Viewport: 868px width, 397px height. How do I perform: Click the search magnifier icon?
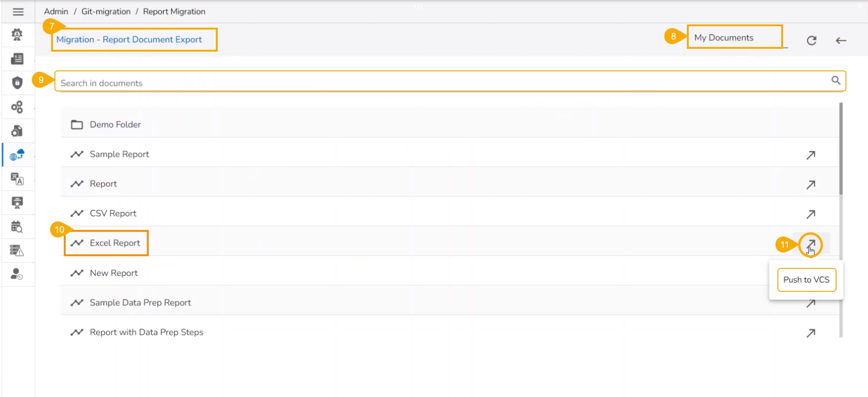point(836,80)
